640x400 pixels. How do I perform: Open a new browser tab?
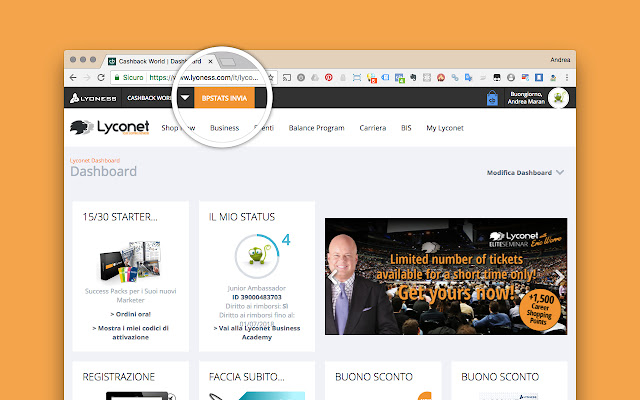tap(227, 62)
